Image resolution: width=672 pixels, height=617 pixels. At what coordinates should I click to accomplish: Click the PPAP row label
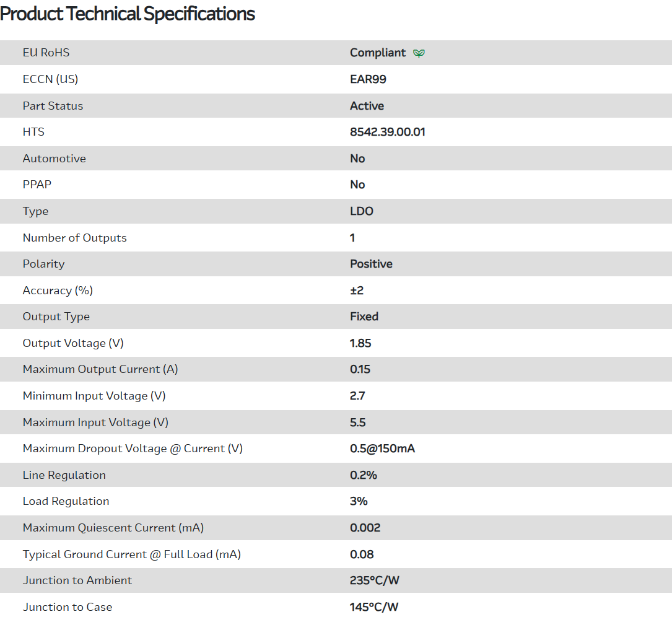[x=37, y=185]
